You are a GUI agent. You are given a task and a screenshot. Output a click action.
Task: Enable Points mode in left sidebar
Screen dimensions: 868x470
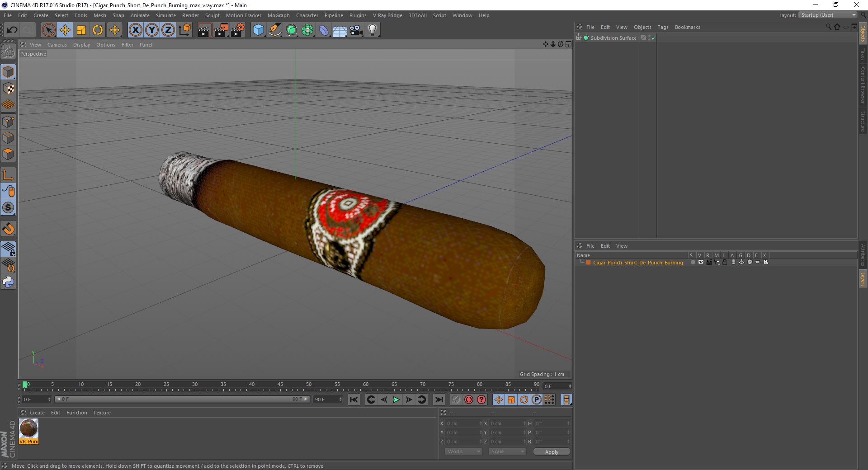pyautogui.click(x=8, y=122)
